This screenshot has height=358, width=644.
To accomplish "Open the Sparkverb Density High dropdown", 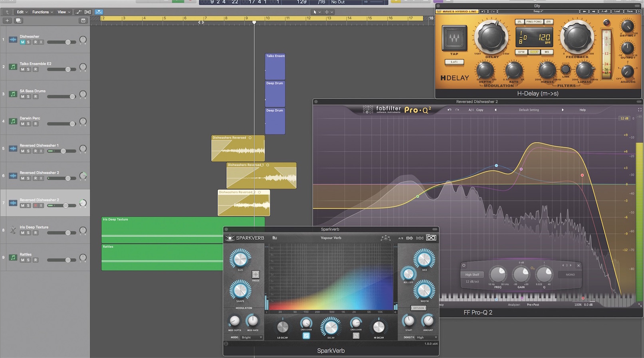I will click(x=427, y=338).
